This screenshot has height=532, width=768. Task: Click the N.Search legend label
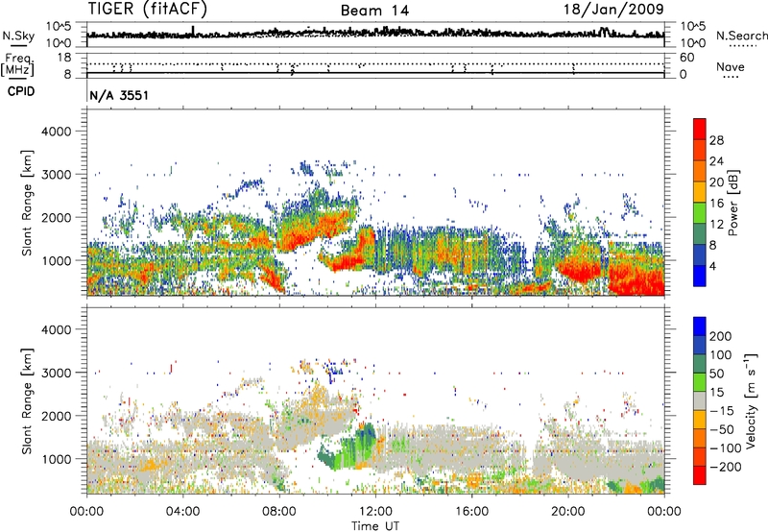pyautogui.click(x=741, y=36)
